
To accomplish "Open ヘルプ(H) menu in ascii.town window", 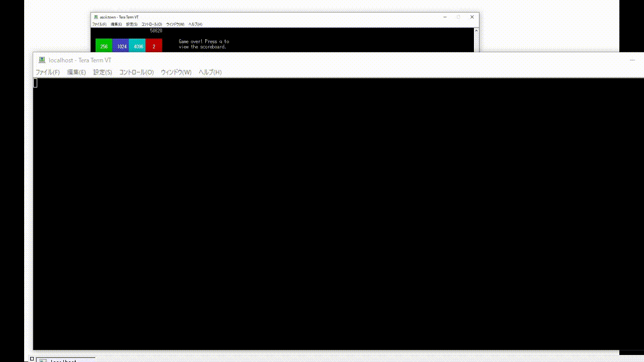I will (196, 24).
